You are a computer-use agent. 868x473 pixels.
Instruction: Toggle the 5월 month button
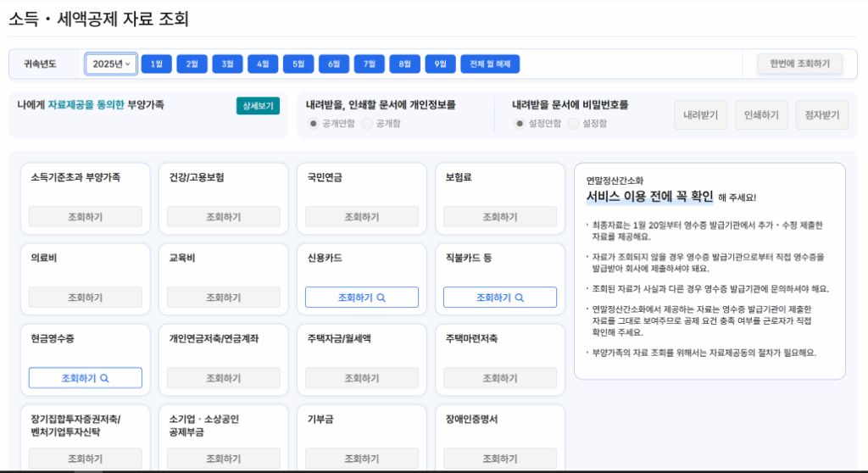click(298, 64)
